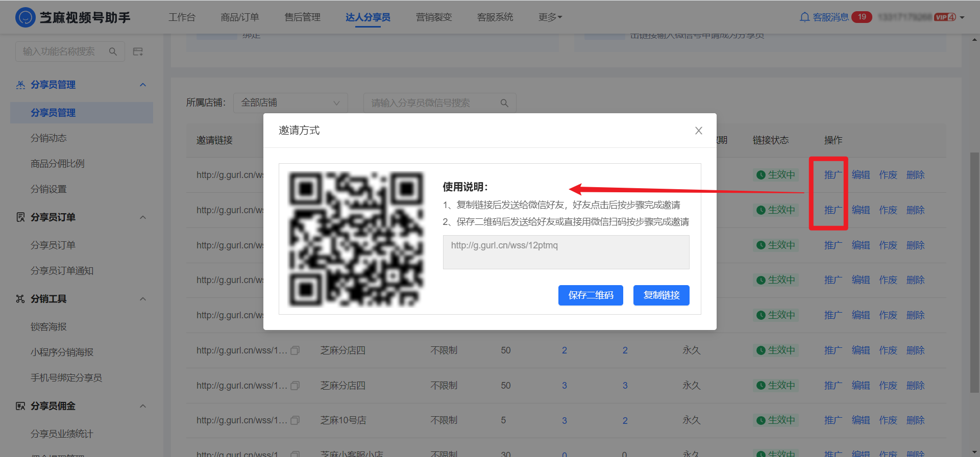Click the QR code image in the dialog
Image resolution: width=980 pixels, height=457 pixels.
coord(356,239)
